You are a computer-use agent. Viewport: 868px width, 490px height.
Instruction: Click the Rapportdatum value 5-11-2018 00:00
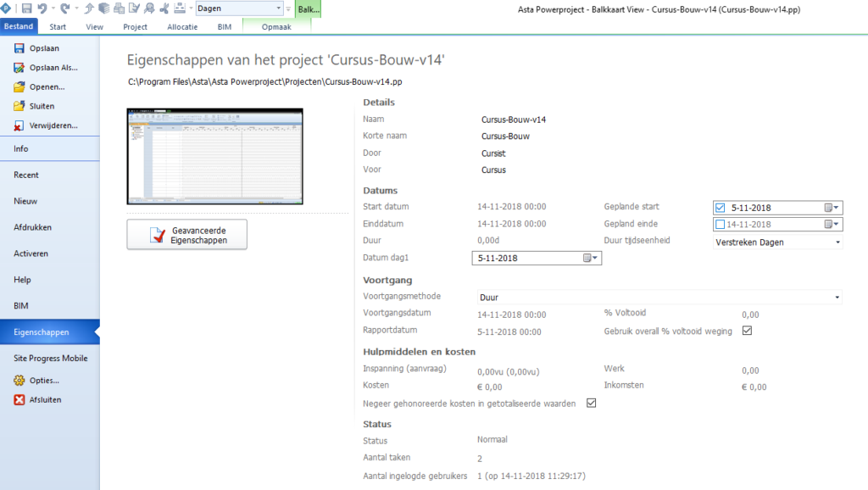point(509,332)
